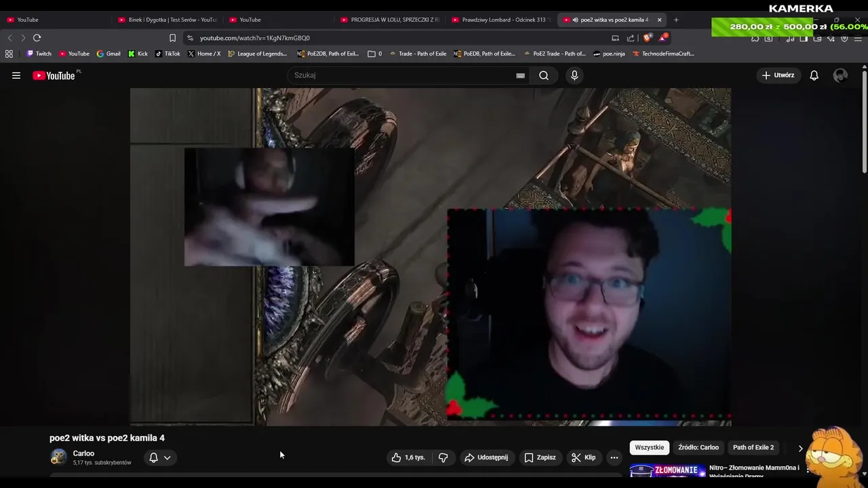Open PoE2 Trade bookmark
Image resolution: width=868 pixels, height=488 pixels.
tap(554, 54)
